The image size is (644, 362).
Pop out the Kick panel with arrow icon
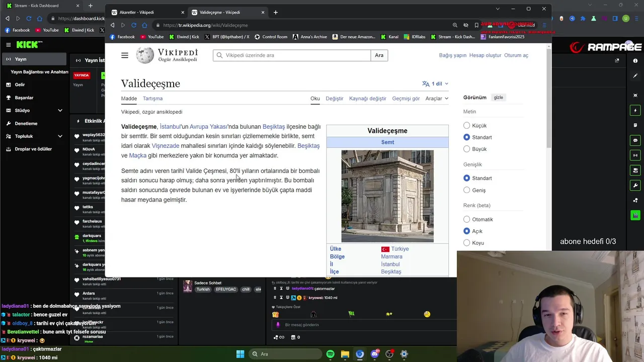point(617,60)
